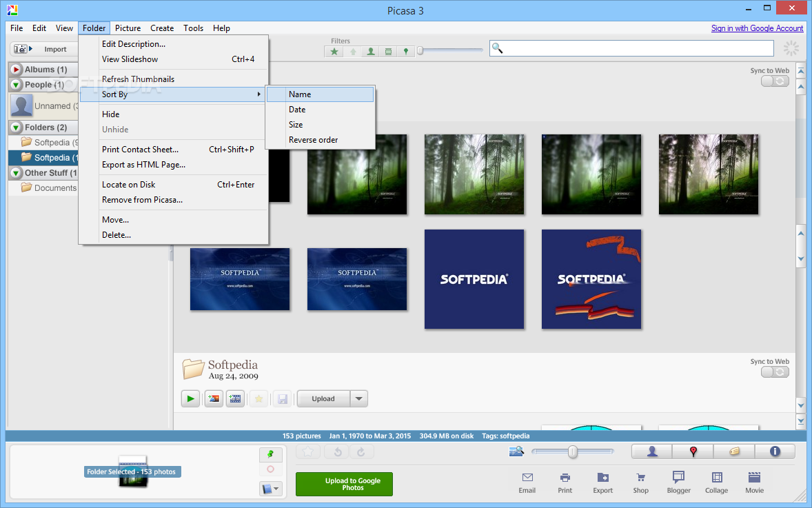Toggle the movies-only filter icon
Viewport: 812px width, 508px height.
388,51
